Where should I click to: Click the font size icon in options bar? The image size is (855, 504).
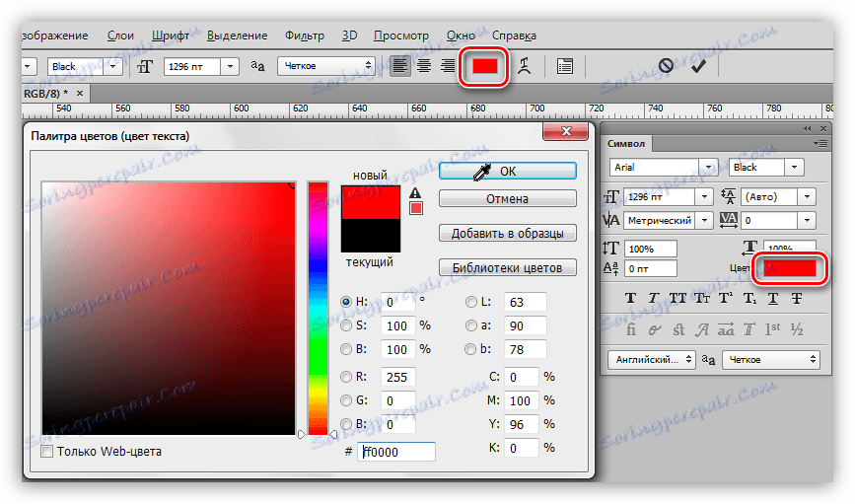(x=145, y=66)
